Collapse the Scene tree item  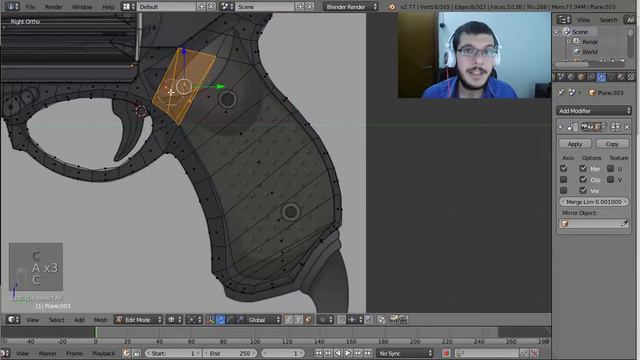tap(557, 31)
